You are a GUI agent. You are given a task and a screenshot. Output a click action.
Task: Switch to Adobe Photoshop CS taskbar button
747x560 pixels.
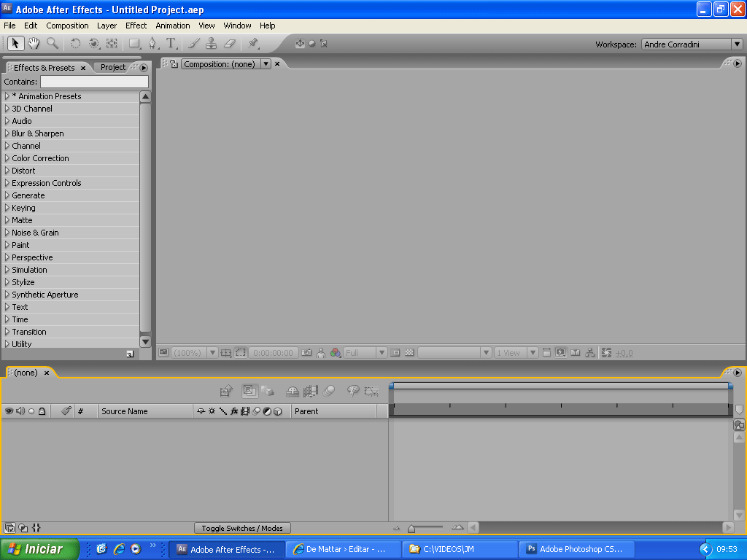point(576,549)
